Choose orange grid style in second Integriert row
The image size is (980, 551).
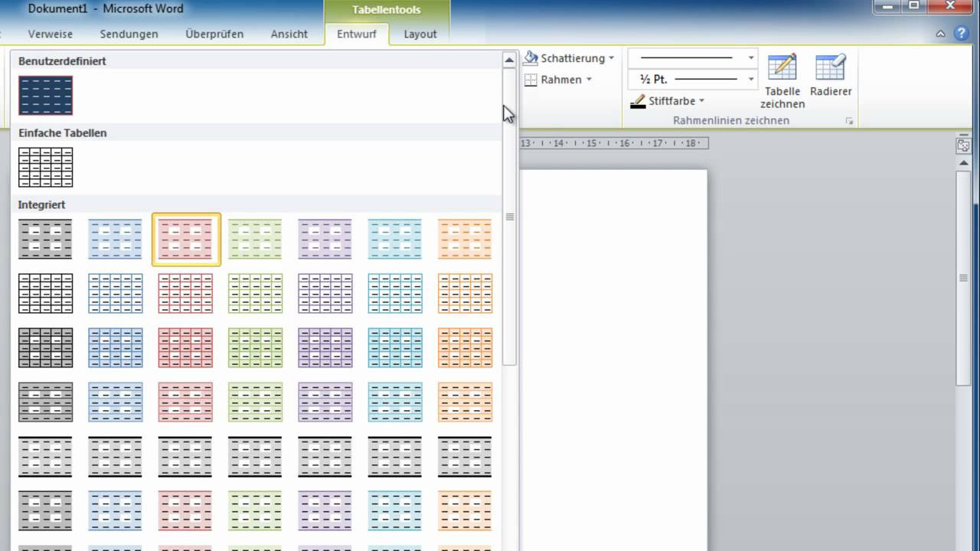tap(465, 294)
